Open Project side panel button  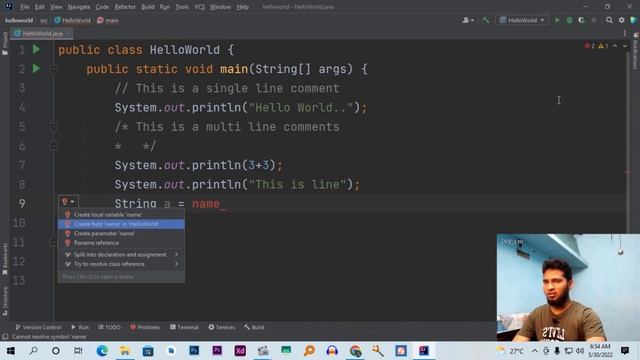pos(5,43)
